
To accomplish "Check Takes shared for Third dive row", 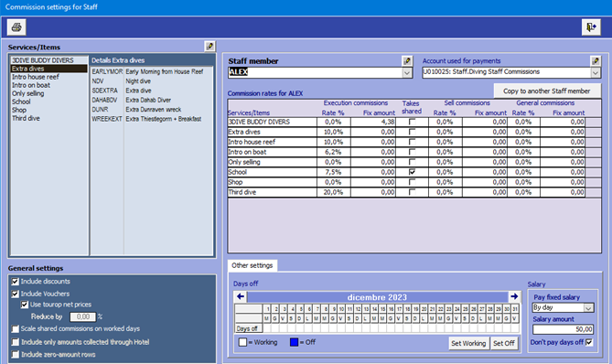I will pyautogui.click(x=412, y=192).
